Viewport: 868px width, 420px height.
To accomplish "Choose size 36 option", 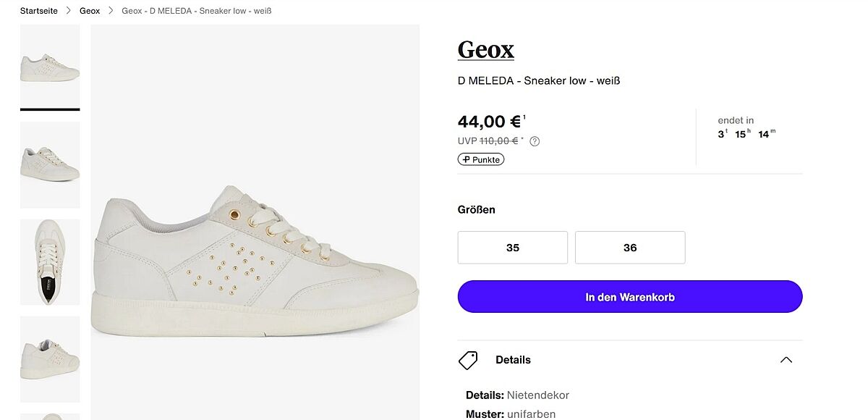I will (630, 248).
